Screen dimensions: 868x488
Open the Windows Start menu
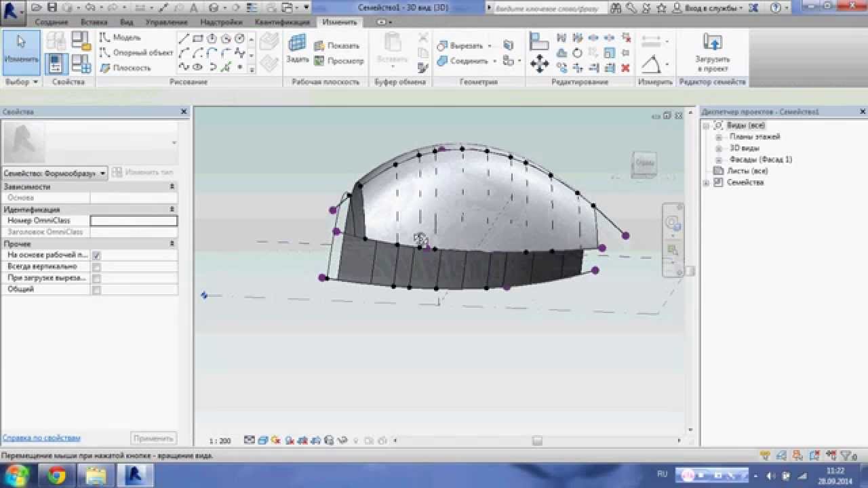click(x=16, y=474)
